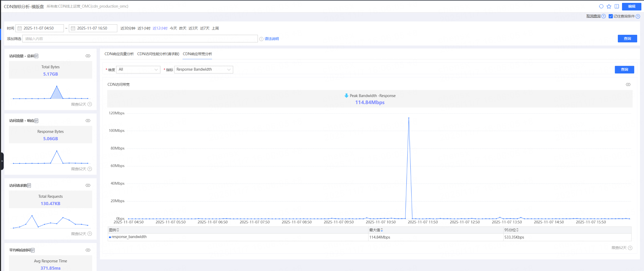This screenshot has width=644, height=271.
Task: Uncheck the 记住查询条件 checkbox
Action: [x=610, y=16]
